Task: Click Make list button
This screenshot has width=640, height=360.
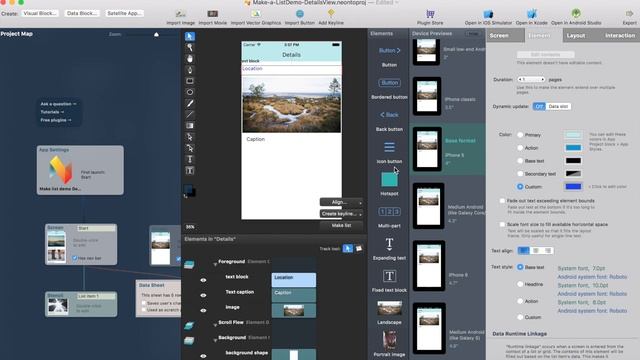Action: click(x=341, y=225)
